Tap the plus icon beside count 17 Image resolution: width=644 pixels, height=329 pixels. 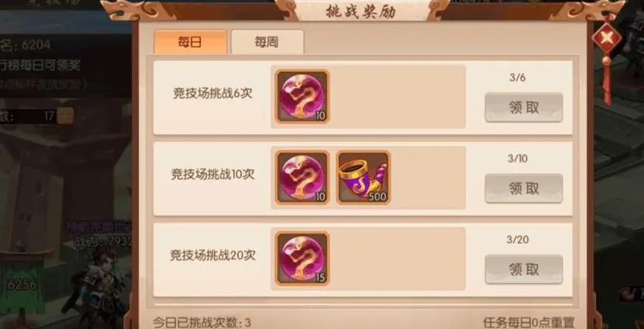65,115
